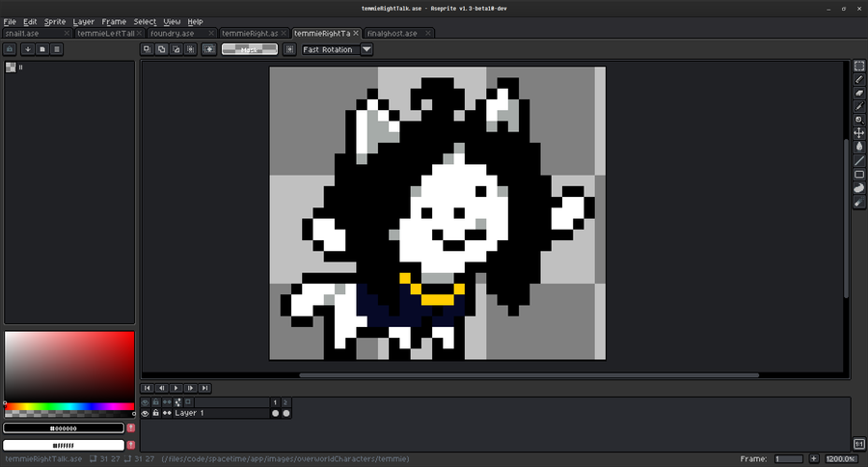Image resolution: width=868 pixels, height=467 pixels.
Task: Toggle continuous cels in timeline header
Action: click(x=167, y=402)
